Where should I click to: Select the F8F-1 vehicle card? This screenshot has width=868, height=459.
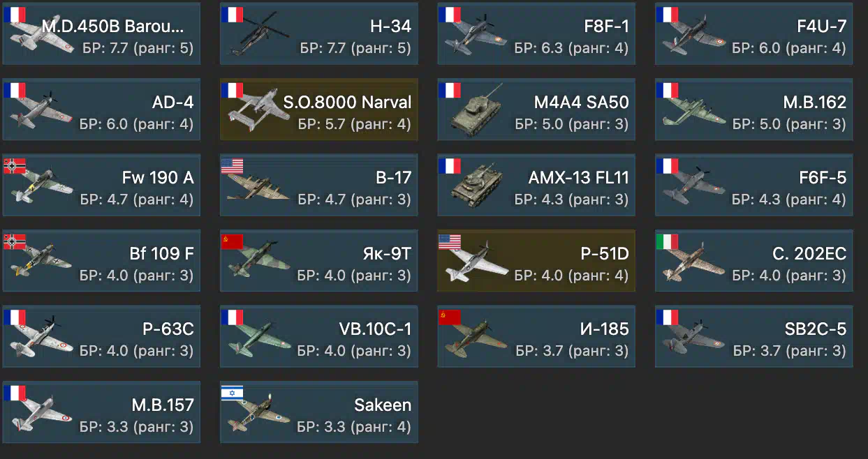536,33
